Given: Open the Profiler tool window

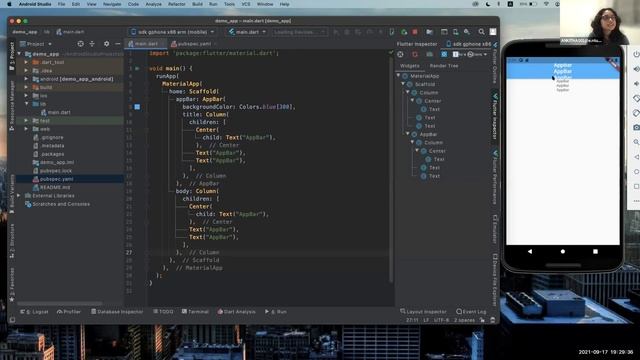Looking at the screenshot, I should pyautogui.click(x=69, y=311).
